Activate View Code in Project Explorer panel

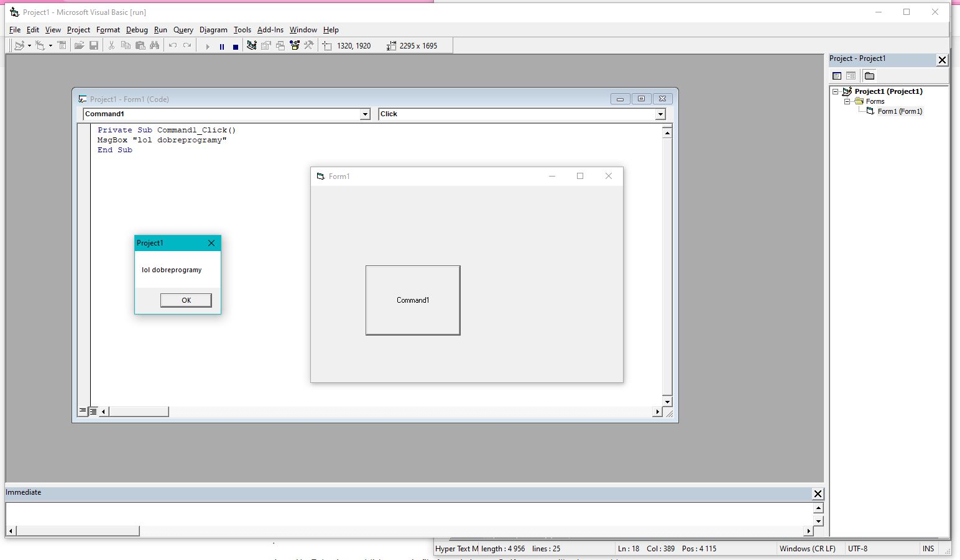[837, 75]
